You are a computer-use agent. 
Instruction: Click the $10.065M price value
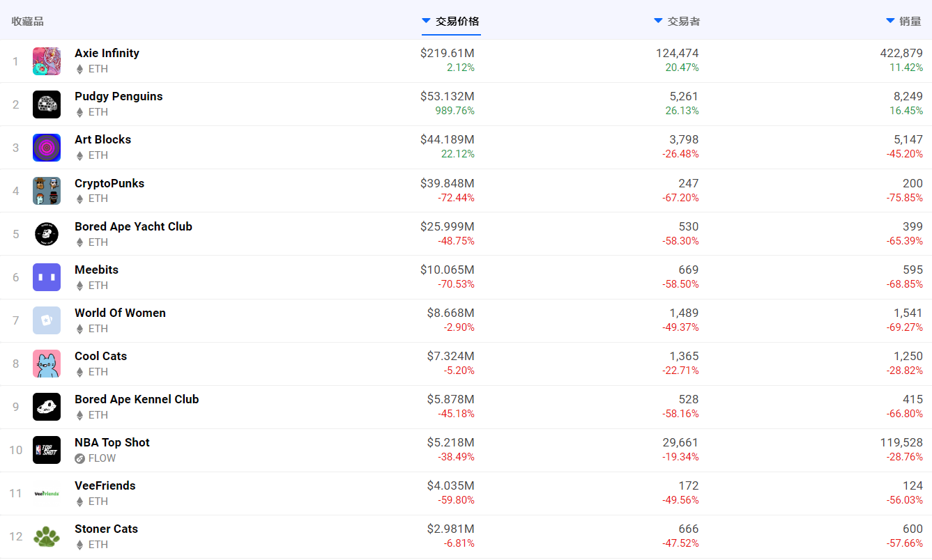448,270
